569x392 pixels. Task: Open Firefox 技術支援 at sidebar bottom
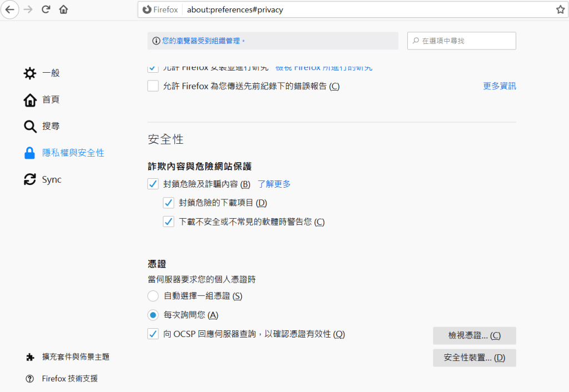[69, 379]
